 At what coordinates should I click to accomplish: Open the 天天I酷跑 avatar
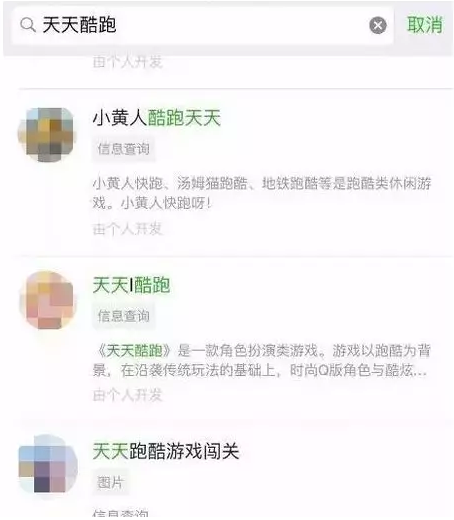[x=48, y=300]
